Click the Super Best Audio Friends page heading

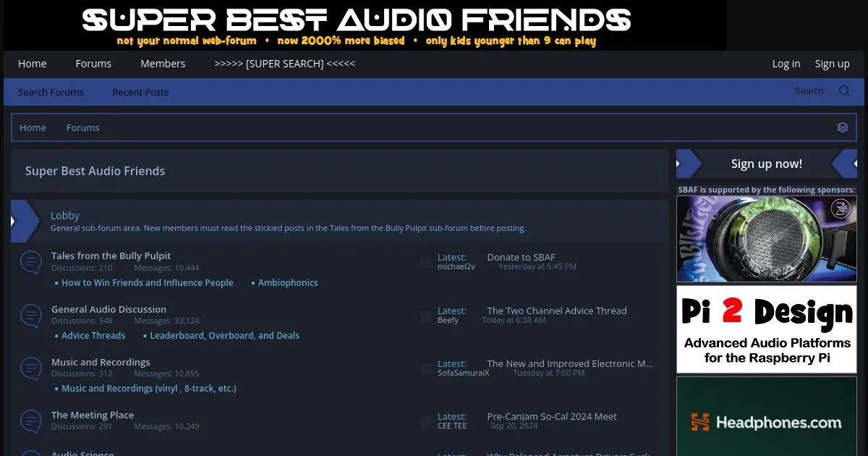point(95,171)
